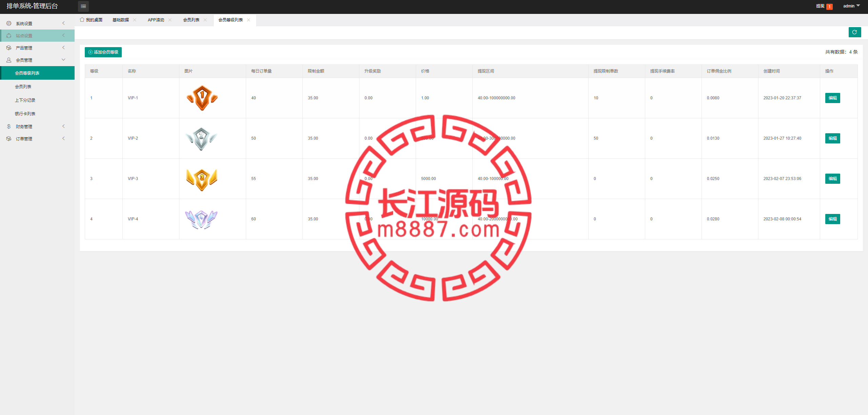Expand the 产品管理 menu chevron
The width and height of the screenshot is (868, 415).
point(63,47)
